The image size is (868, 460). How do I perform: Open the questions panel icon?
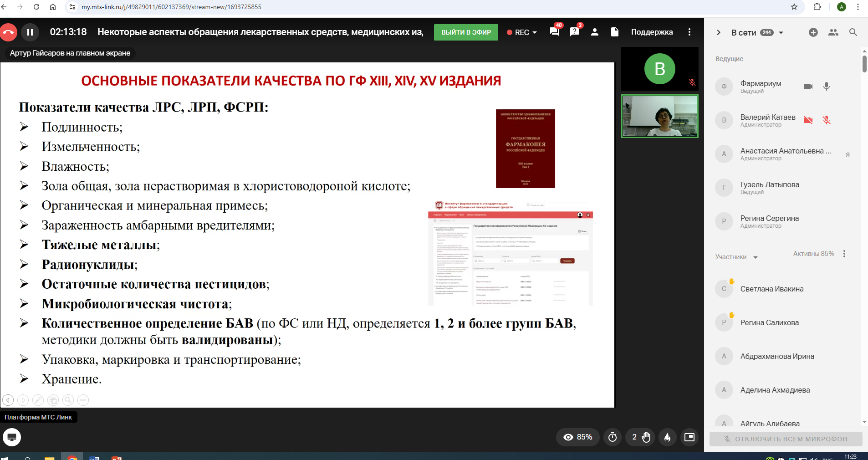coord(575,31)
